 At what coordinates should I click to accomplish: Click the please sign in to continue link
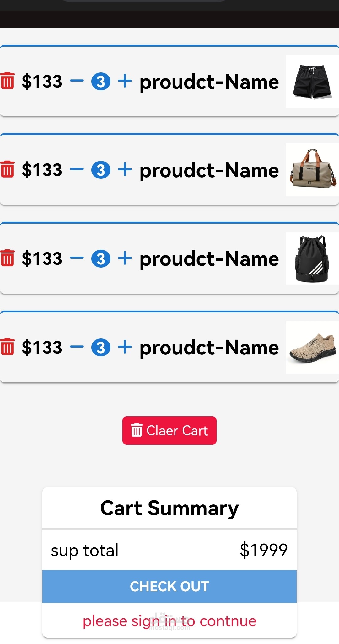[x=169, y=621]
